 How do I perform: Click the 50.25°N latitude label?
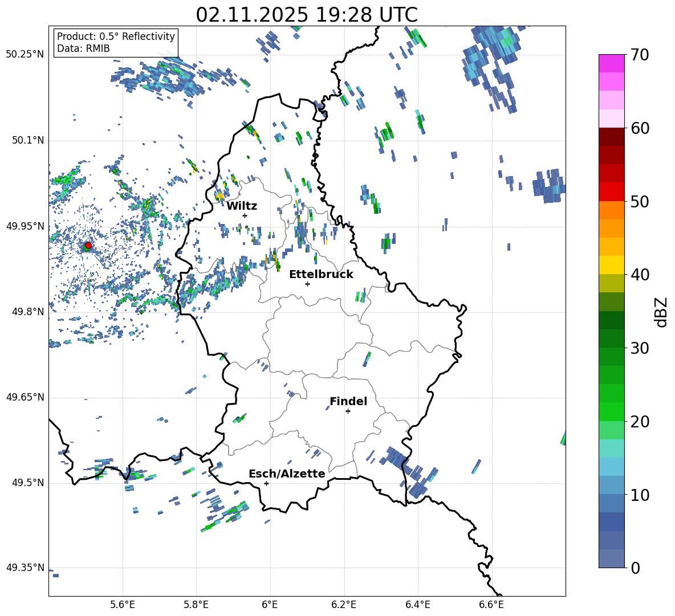pyautogui.click(x=25, y=55)
